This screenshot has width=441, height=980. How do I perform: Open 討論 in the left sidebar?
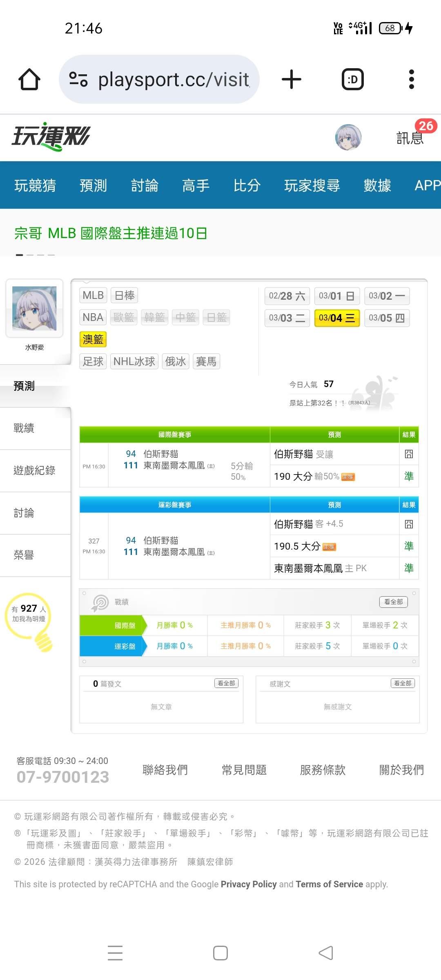click(35, 513)
